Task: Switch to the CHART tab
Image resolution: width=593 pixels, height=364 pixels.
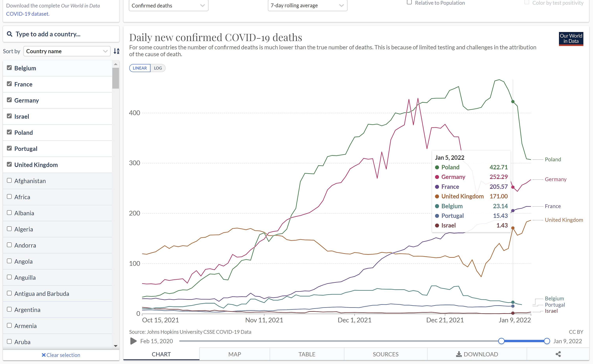Action: tap(161, 354)
